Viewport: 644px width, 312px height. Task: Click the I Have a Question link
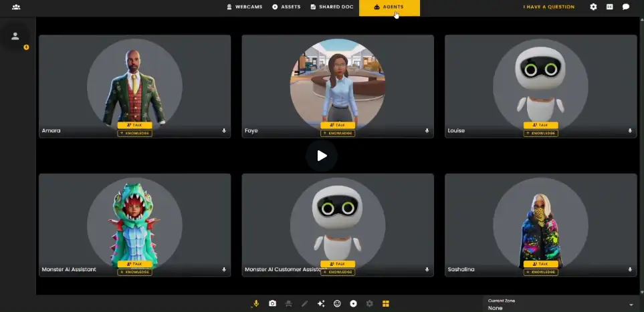point(548,7)
